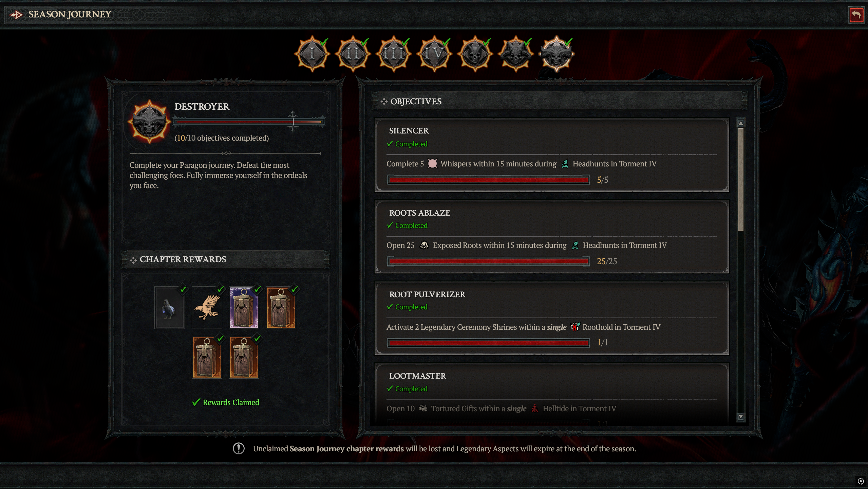This screenshot has height=489, width=868.
Task: Select the fifth chapter skull badge
Action: (475, 54)
